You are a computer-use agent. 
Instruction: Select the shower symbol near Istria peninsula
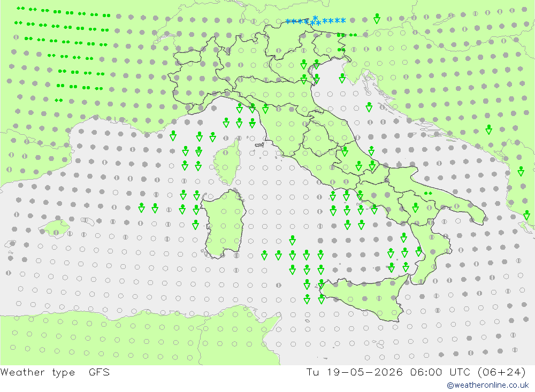342,78
